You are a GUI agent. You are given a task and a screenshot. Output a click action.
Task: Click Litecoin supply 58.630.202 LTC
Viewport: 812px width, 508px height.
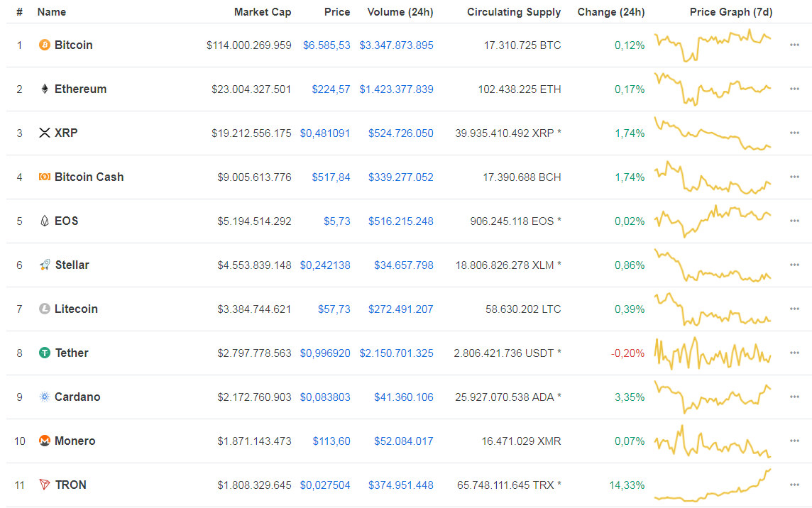point(523,309)
